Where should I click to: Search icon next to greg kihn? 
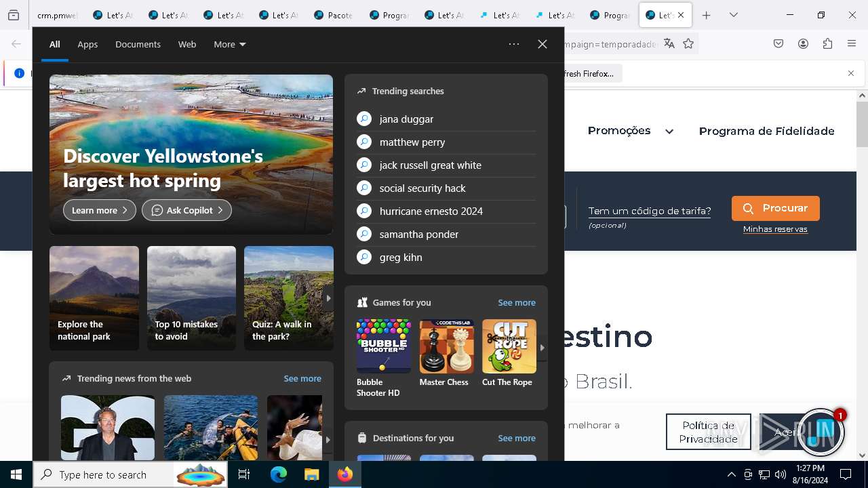pyautogui.click(x=364, y=257)
